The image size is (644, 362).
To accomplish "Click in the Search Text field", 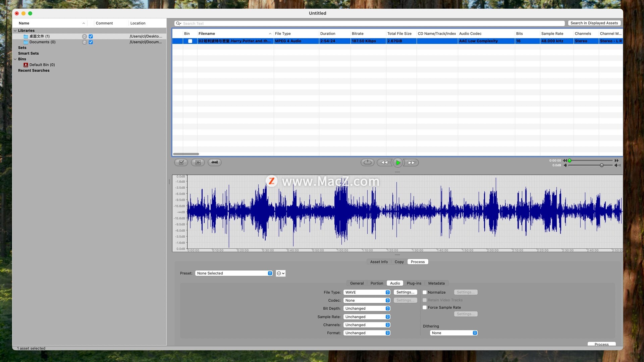I will point(370,23).
